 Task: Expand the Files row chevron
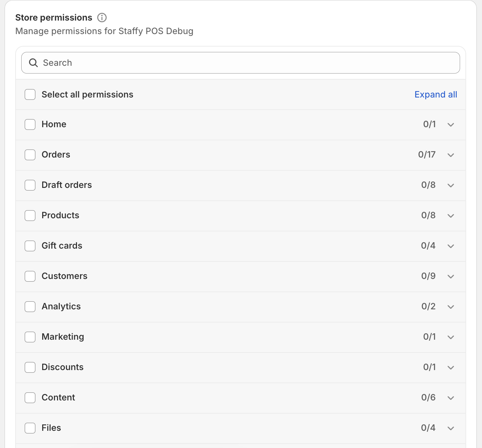click(x=451, y=428)
